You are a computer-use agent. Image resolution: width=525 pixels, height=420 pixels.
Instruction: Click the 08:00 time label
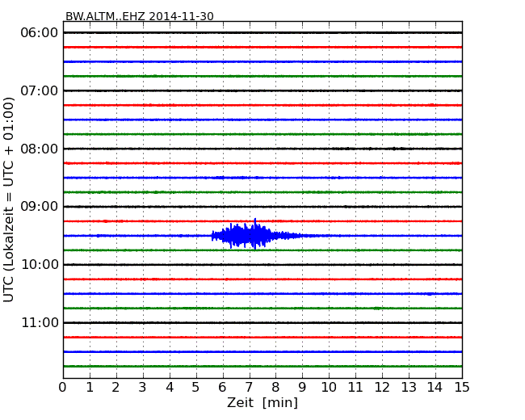[x=40, y=149]
